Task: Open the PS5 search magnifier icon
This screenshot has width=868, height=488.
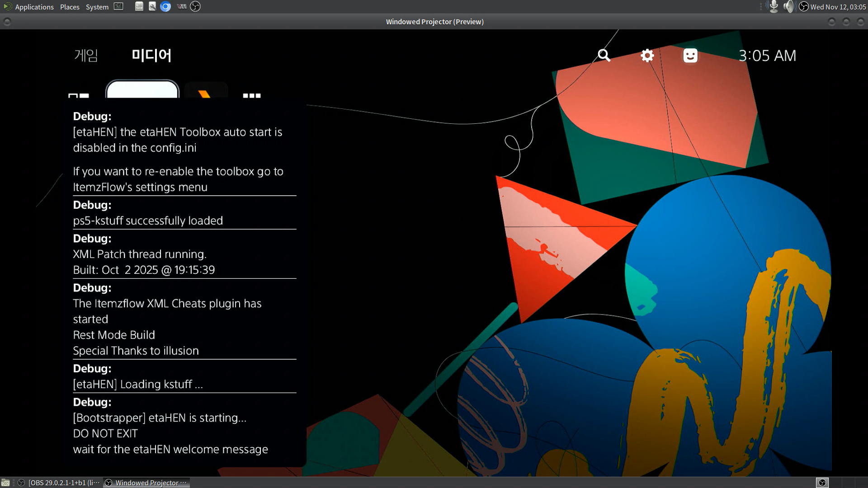Action: (604, 56)
